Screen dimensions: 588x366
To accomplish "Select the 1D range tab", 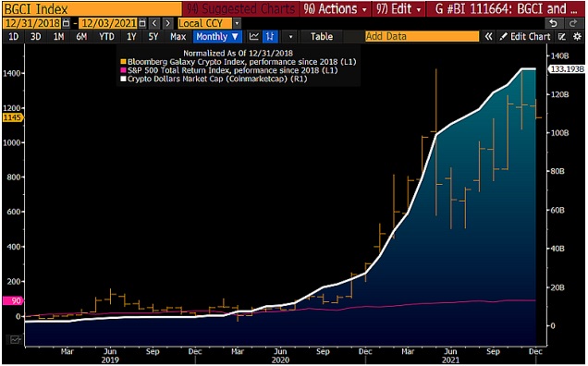I will point(14,36).
